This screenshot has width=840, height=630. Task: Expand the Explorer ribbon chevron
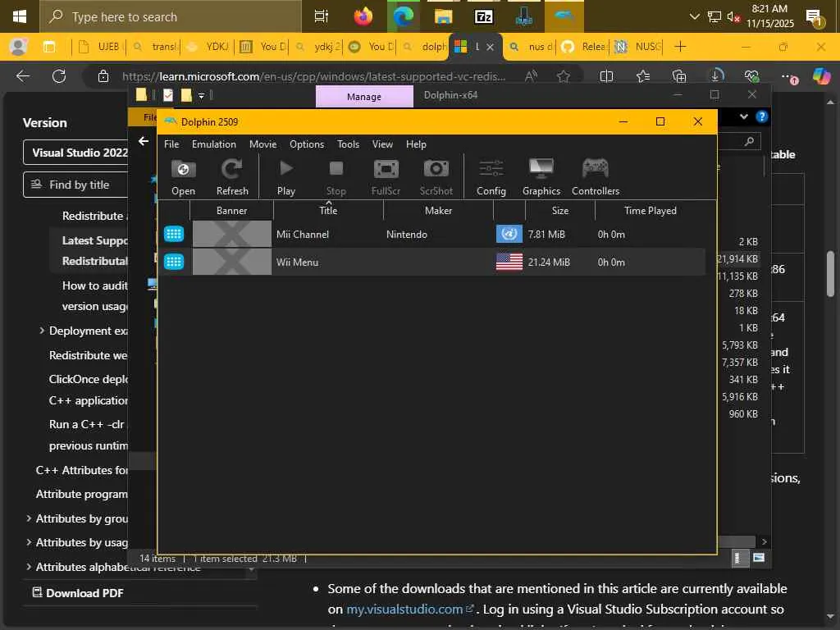pyautogui.click(x=743, y=116)
